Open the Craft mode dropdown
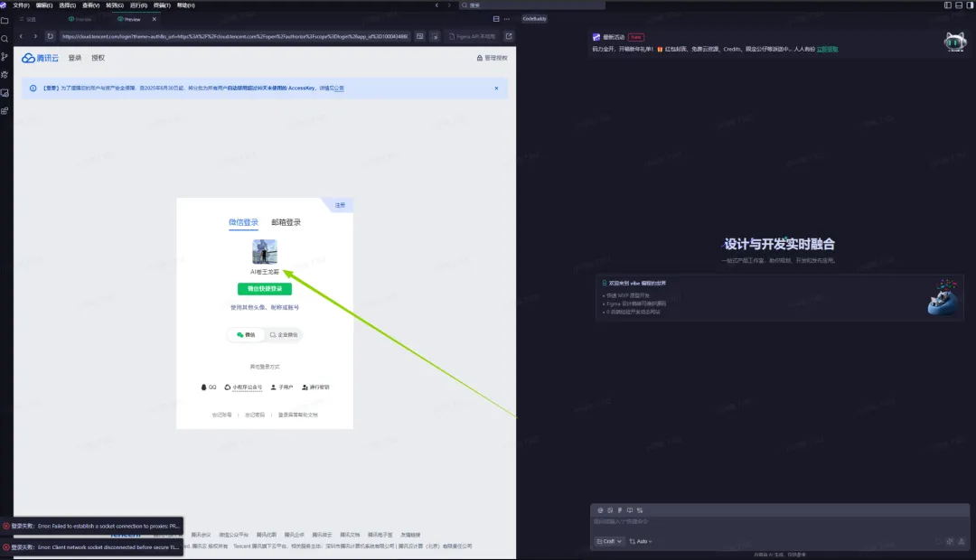The height and width of the screenshot is (560, 976). [x=609, y=541]
